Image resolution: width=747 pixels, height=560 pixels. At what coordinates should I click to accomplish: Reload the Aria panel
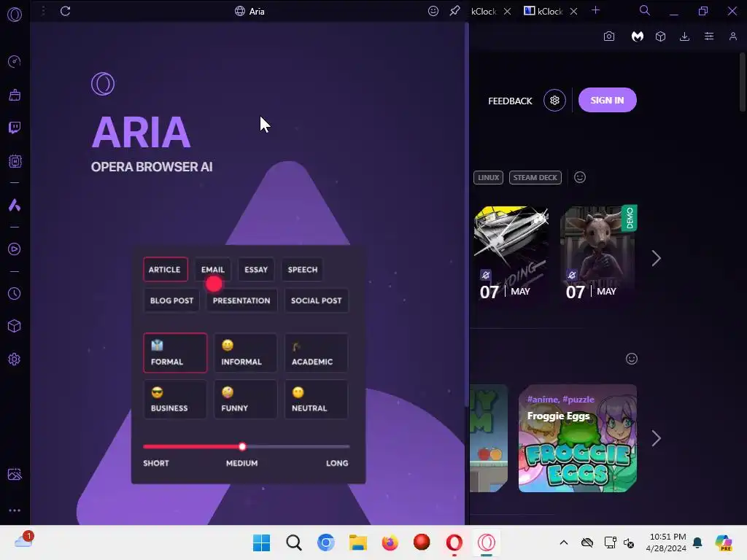pos(65,11)
